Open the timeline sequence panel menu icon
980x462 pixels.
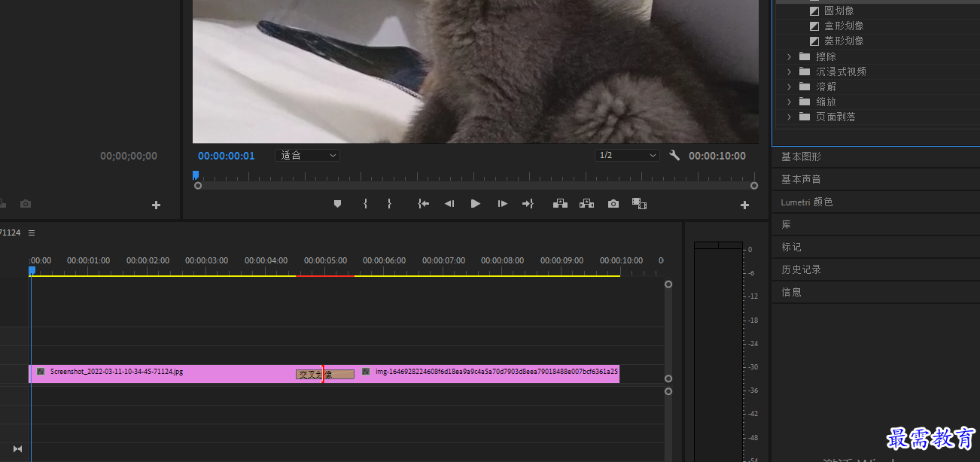tap(32, 233)
